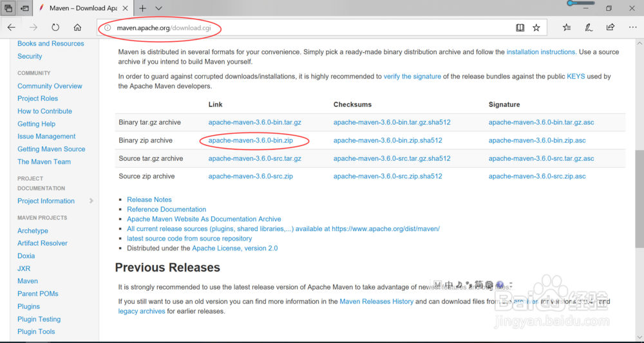Add page to favorites star
The width and height of the screenshot is (644, 343).
pyautogui.click(x=536, y=28)
